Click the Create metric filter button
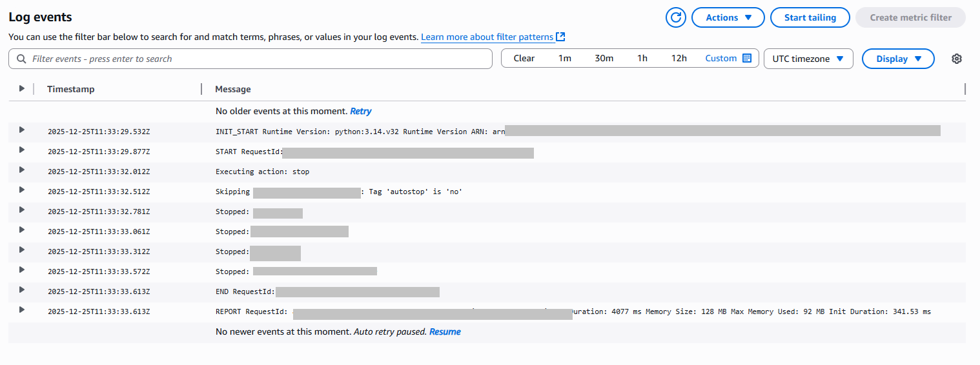The image size is (980, 365). [910, 17]
